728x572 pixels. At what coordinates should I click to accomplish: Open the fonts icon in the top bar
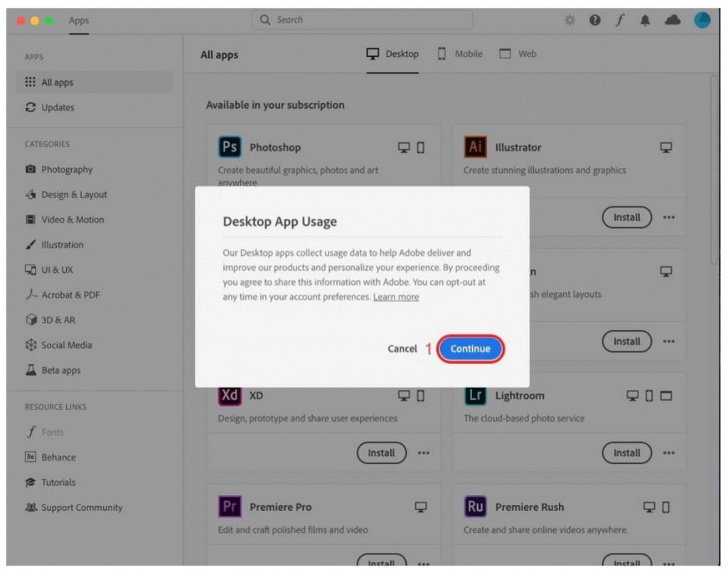[x=619, y=21]
